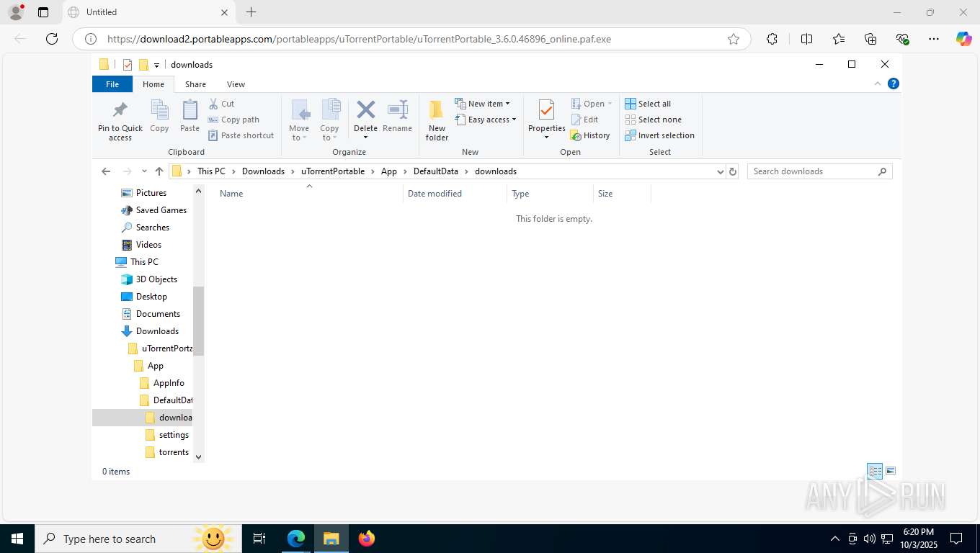Click Select none in ribbon
The width and height of the screenshot is (980, 553).
coord(653,120)
